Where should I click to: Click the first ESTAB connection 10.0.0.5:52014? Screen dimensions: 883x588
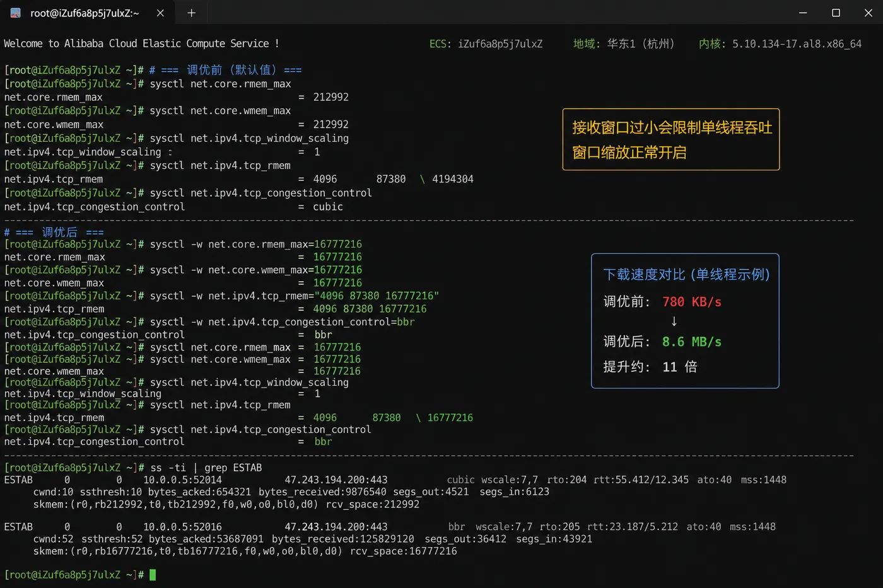(x=182, y=480)
